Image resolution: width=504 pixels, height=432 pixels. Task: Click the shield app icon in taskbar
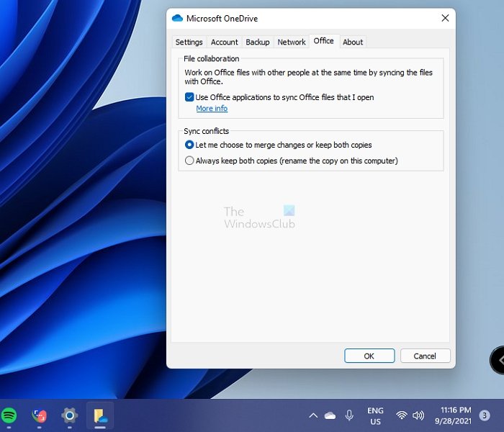(40, 415)
